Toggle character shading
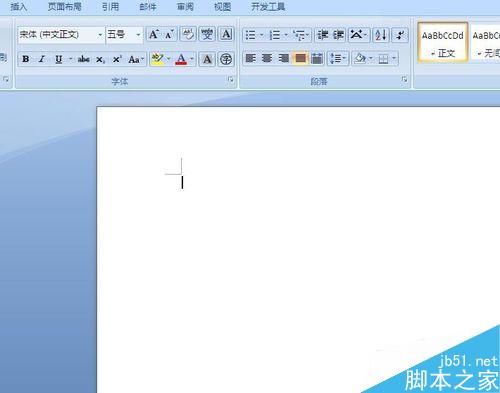Image resolution: width=500 pixels, height=393 pixels. point(207,59)
